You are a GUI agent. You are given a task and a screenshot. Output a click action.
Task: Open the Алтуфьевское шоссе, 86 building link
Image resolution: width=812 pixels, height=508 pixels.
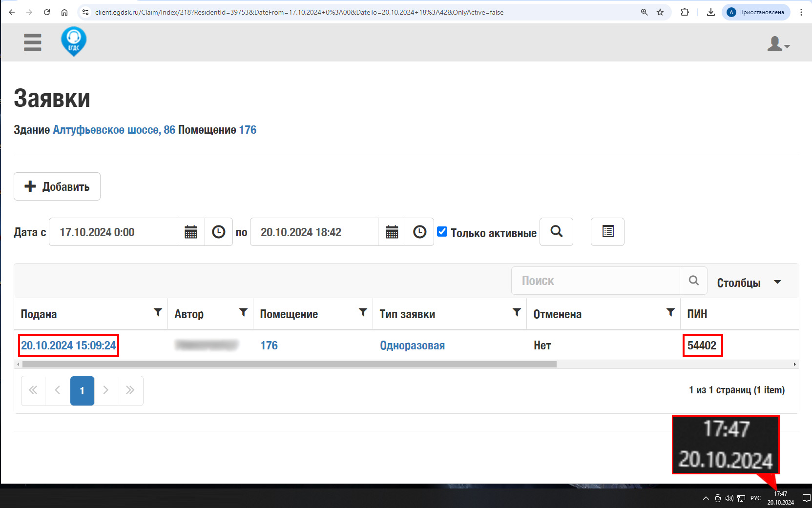click(x=114, y=130)
